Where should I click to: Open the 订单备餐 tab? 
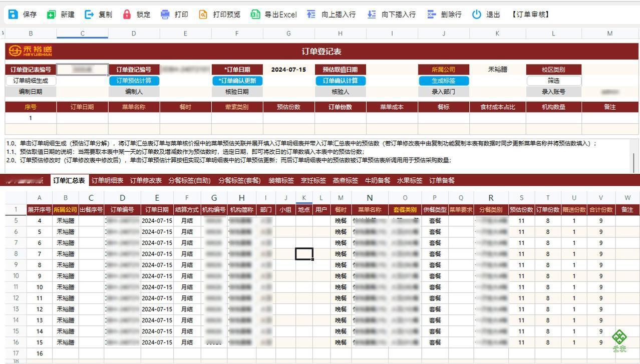442,180
